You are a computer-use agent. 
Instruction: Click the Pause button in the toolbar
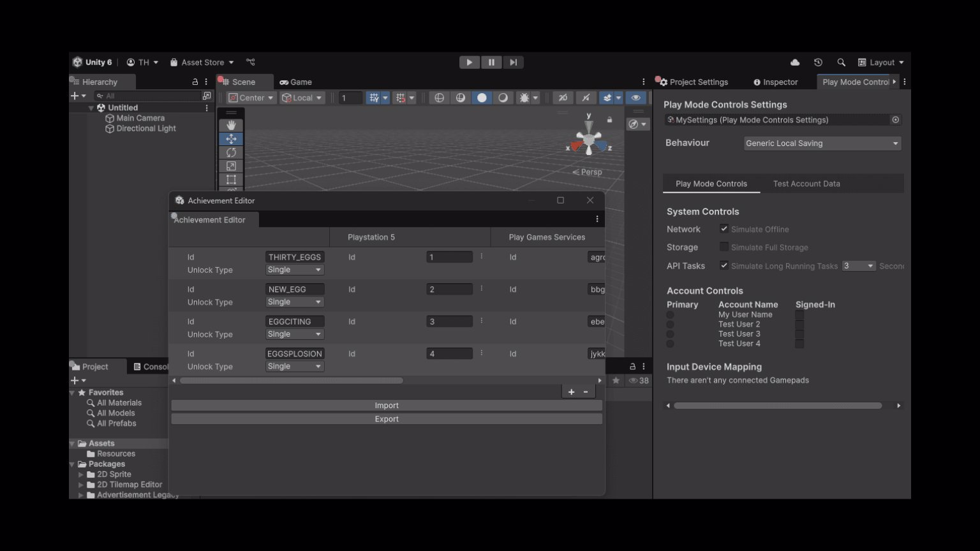pyautogui.click(x=491, y=62)
